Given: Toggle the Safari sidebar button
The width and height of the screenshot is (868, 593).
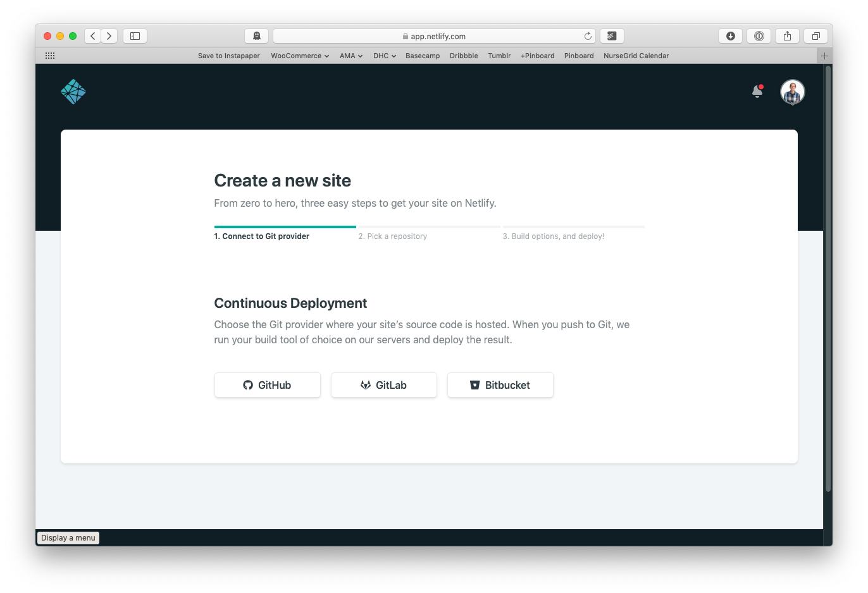Looking at the screenshot, I should (135, 36).
